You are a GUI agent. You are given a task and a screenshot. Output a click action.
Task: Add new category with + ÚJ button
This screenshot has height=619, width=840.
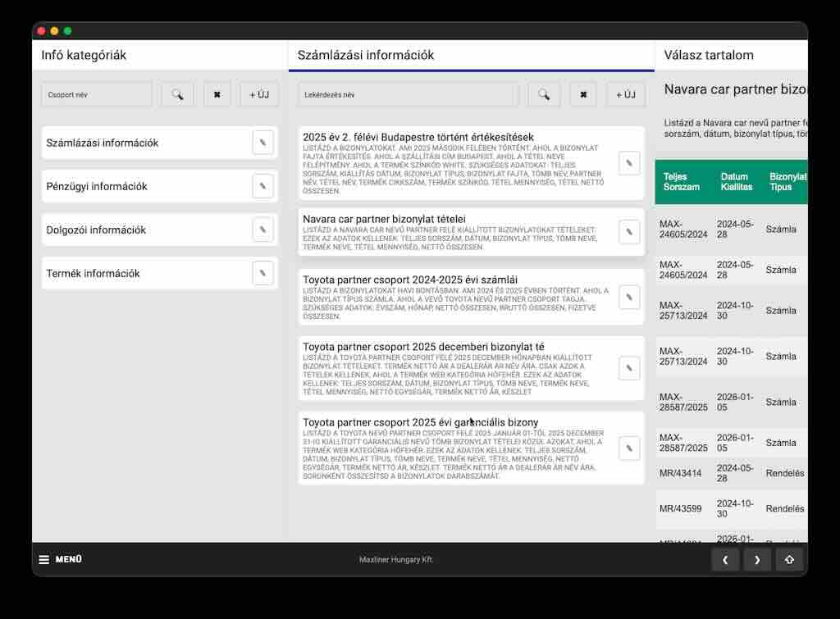point(259,94)
